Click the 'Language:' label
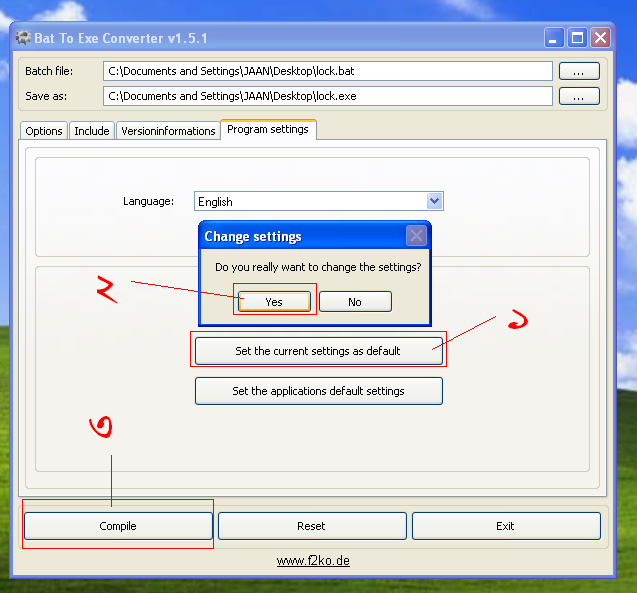The width and height of the screenshot is (637, 593). point(148,201)
